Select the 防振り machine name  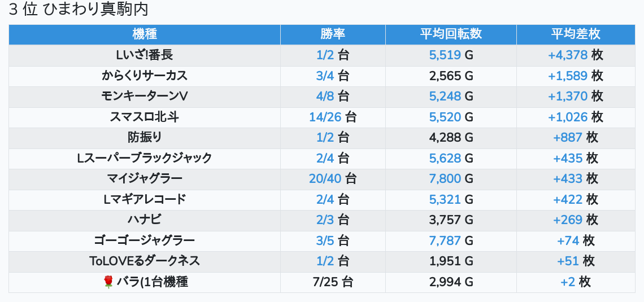tap(145, 138)
